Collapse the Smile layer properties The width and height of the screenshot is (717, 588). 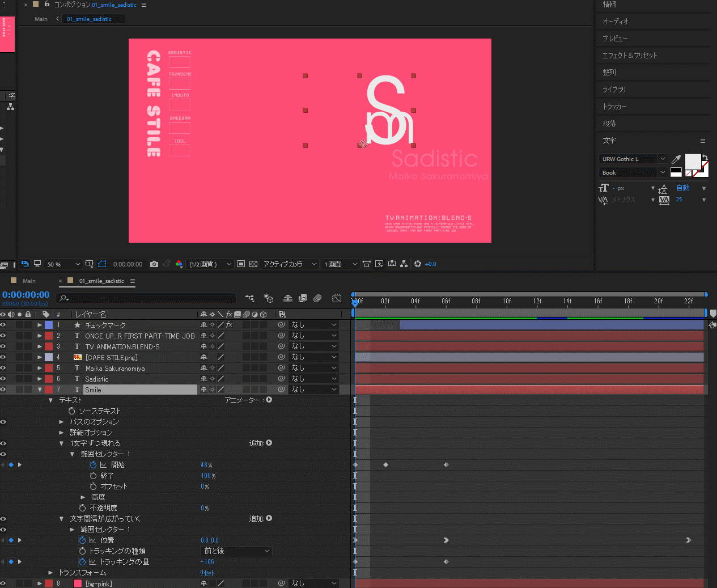tap(40, 390)
